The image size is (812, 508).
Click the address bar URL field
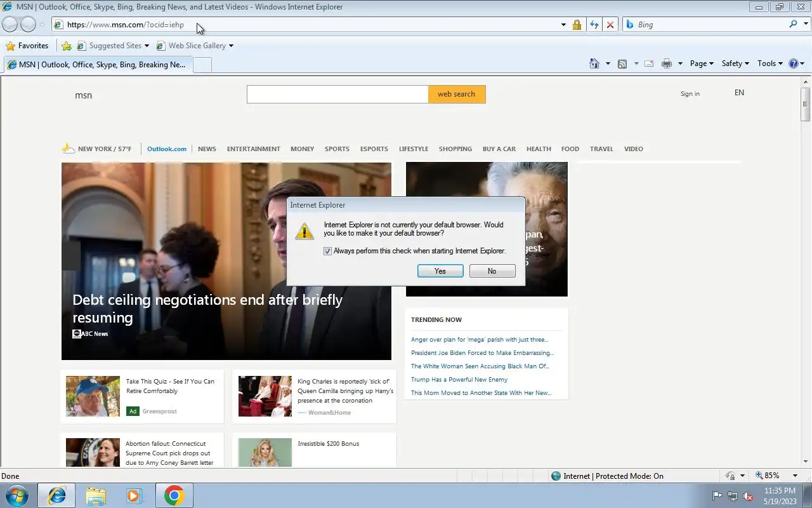pos(304,25)
